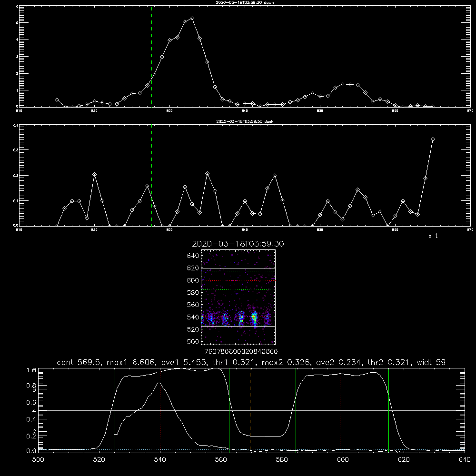Screen dimensions: 476x476
Task: Click the '600' x-axis label of bottom plot
Action: click(343, 460)
